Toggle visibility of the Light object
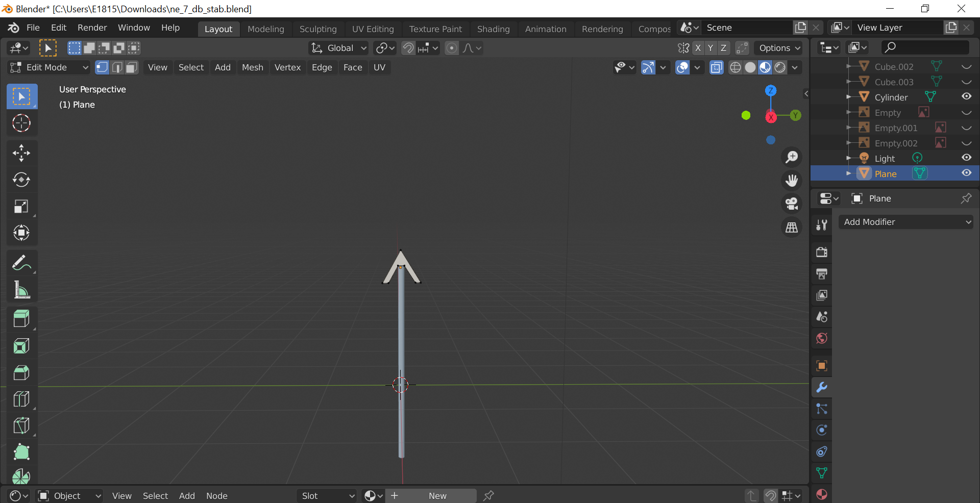980x503 pixels. pyautogui.click(x=966, y=158)
